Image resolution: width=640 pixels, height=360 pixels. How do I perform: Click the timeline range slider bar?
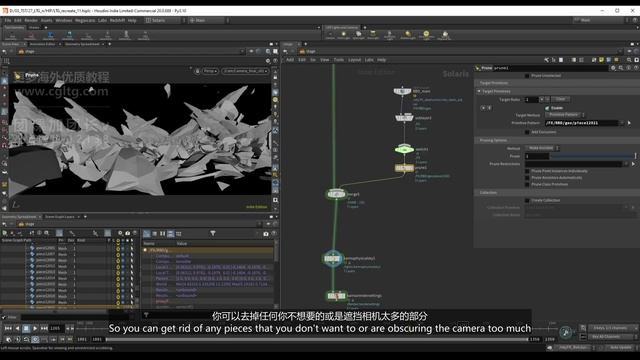point(317,339)
